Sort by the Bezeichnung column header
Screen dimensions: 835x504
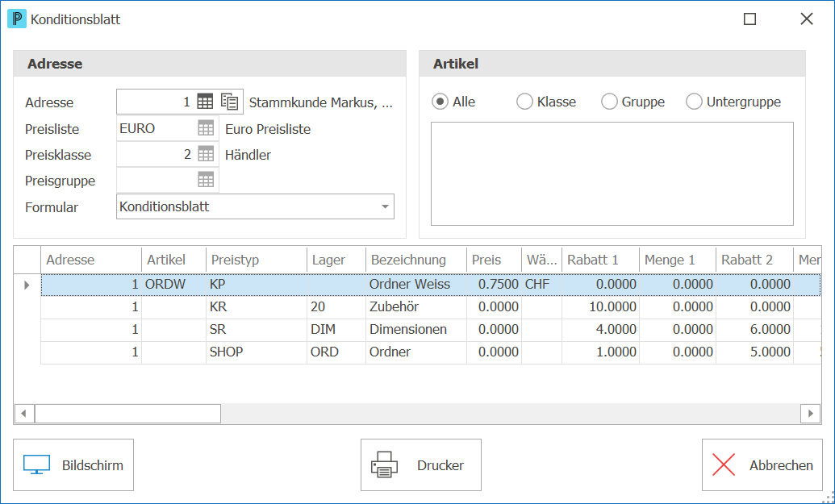pyautogui.click(x=416, y=260)
